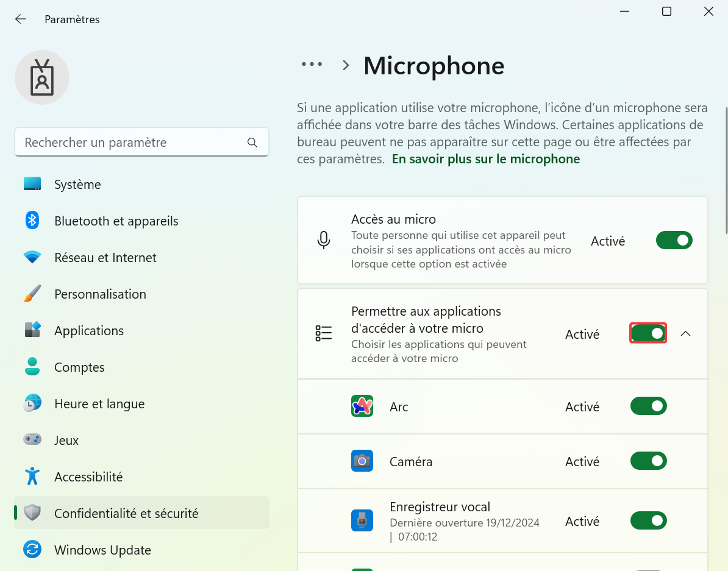Disable microphone access for Enregistreur vocal

point(648,520)
